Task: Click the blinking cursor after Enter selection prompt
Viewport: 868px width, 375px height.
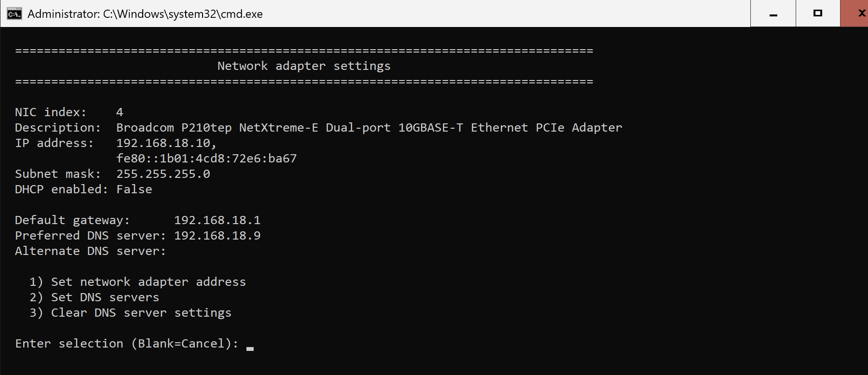Action: (250, 348)
